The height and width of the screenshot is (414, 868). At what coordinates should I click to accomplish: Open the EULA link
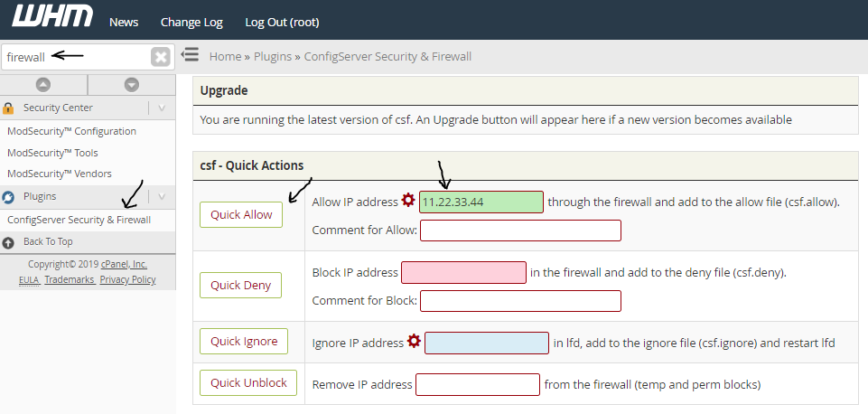tap(29, 280)
